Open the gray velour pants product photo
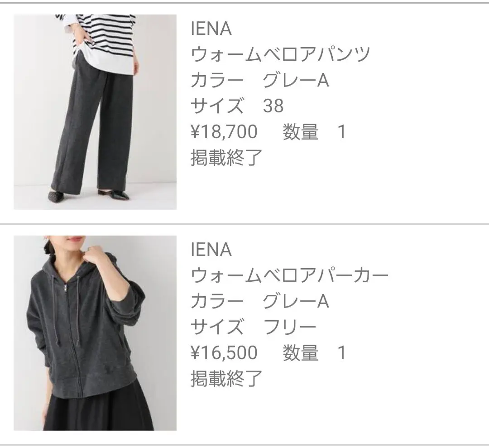Viewport: 489px width, 448px height. (95, 112)
